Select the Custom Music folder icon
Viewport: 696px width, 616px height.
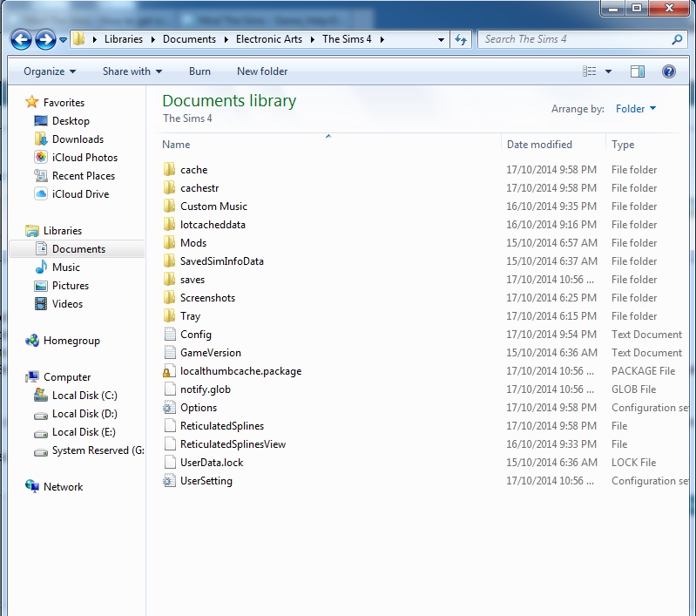(x=169, y=206)
